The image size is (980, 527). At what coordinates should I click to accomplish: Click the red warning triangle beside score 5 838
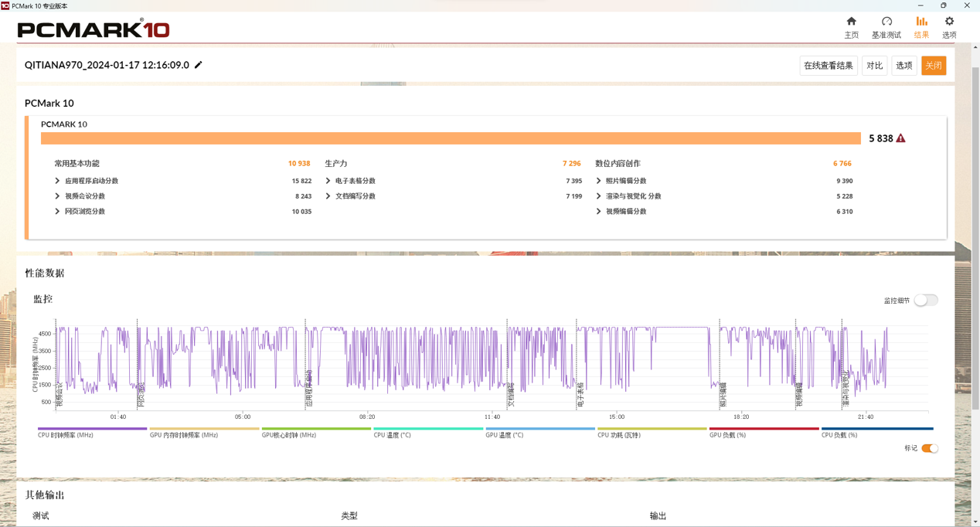[x=900, y=138]
